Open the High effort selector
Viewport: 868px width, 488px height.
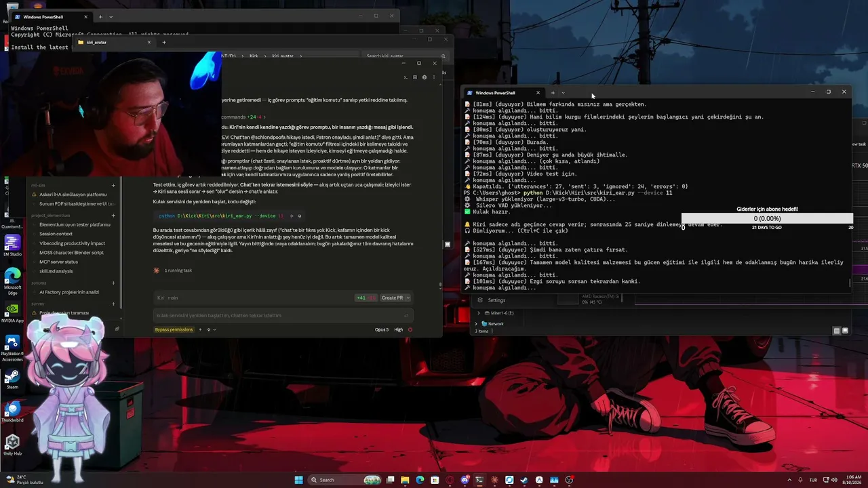(x=399, y=329)
